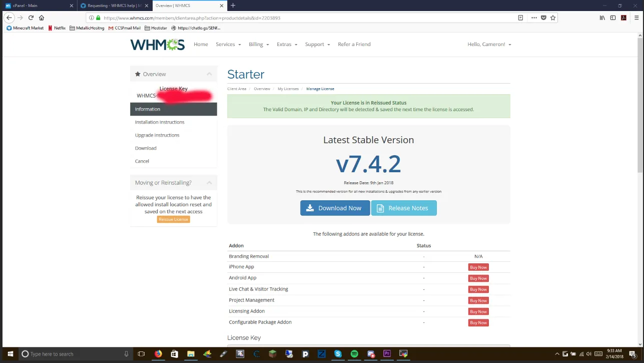The width and height of the screenshot is (644, 363).
Task: Open the CCSFmail Mail bookmark
Action: pos(125,28)
